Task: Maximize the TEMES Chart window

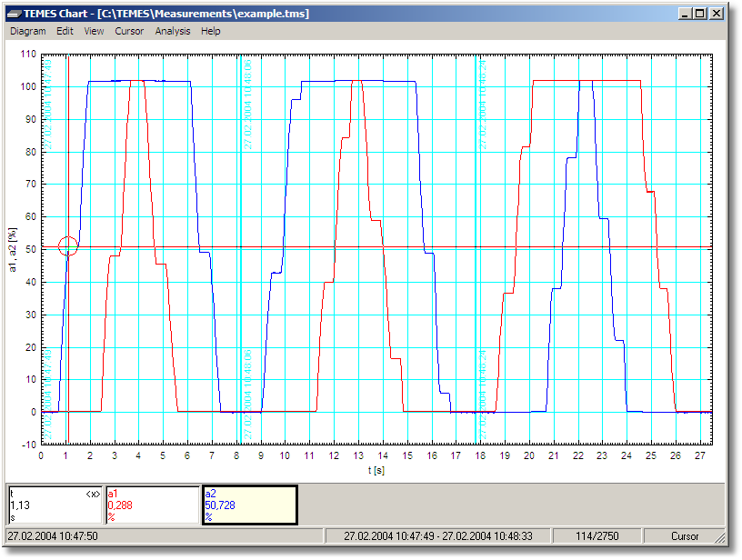Action: click(699, 14)
